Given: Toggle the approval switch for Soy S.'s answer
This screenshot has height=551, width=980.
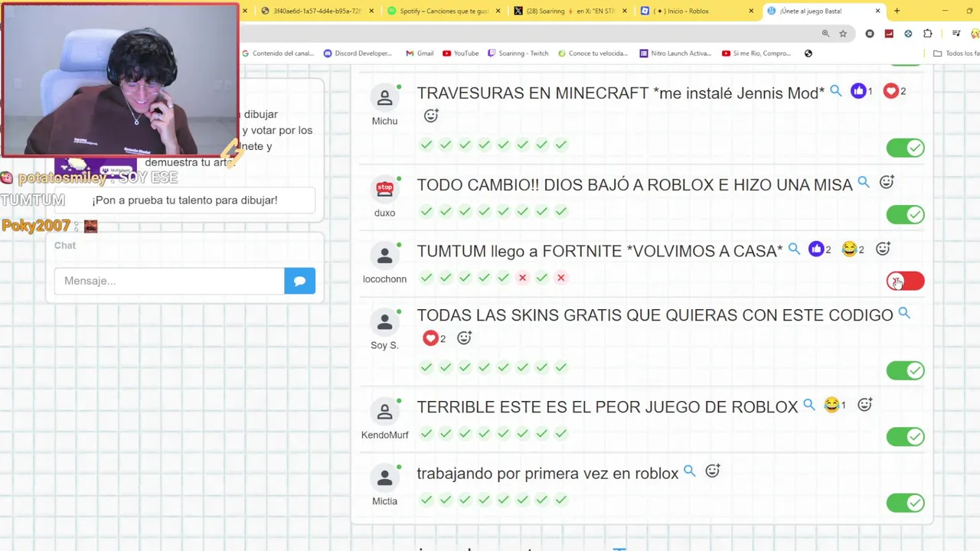Looking at the screenshot, I should point(905,370).
